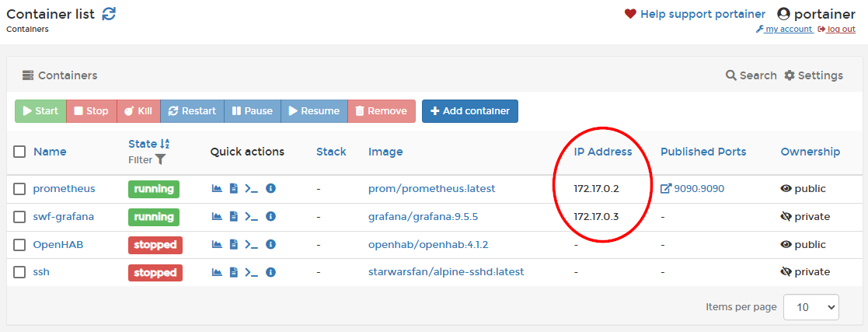Click the Pause button

coord(253,111)
